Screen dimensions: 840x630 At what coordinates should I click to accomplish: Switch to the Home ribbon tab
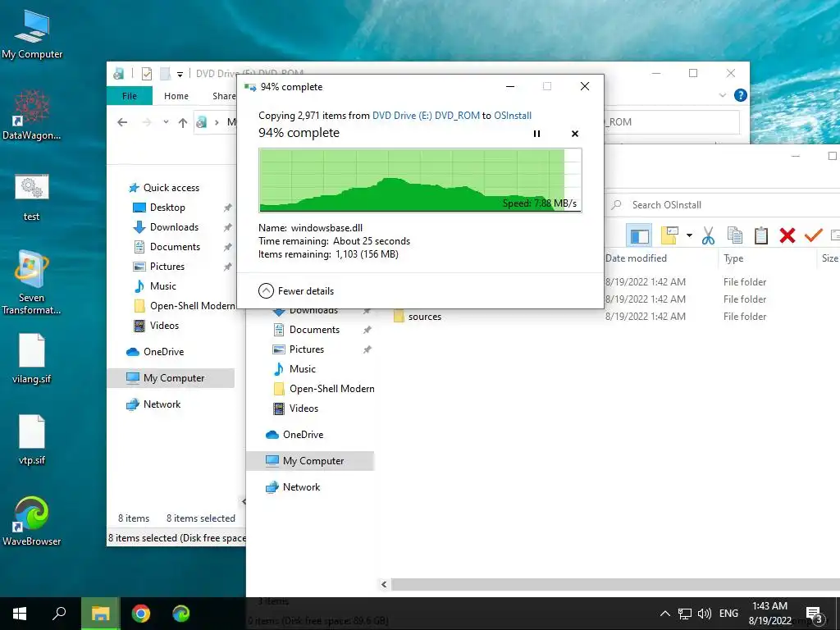pos(176,96)
